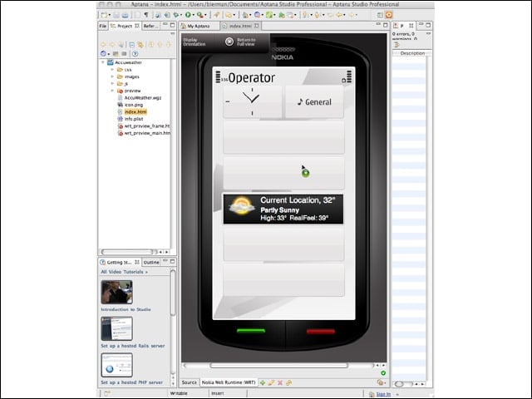Select wrt_preview_frame file in tree

(147, 126)
